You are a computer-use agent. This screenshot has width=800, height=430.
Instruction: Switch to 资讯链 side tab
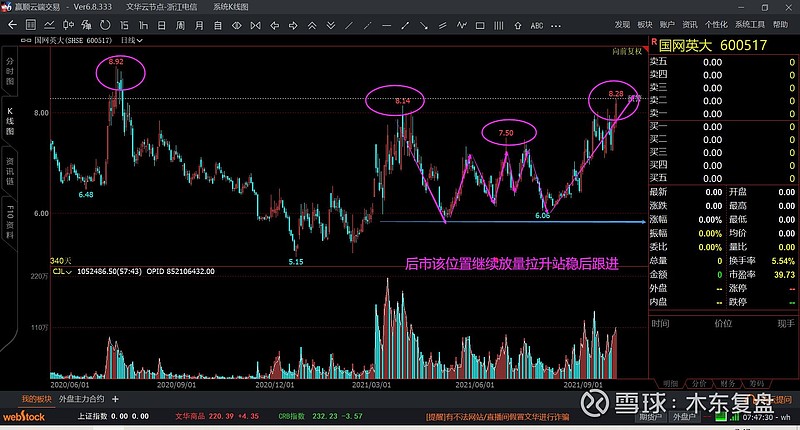(x=10, y=171)
